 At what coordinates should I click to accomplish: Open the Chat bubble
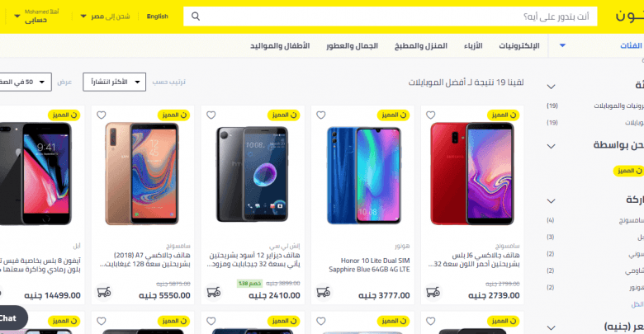point(10,318)
